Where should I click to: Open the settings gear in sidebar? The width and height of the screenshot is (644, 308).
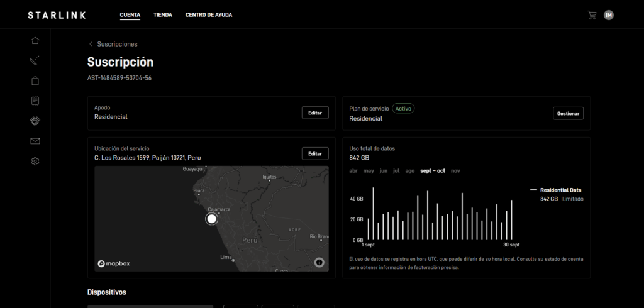pyautogui.click(x=35, y=162)
